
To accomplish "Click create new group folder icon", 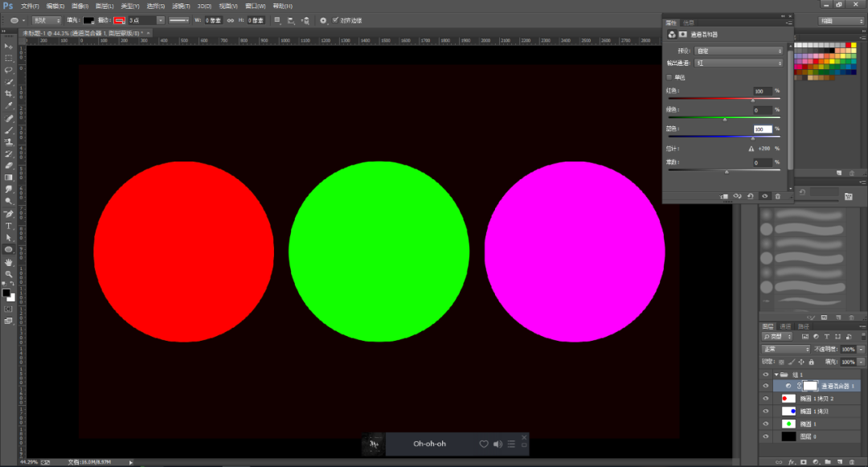I will (828, 462).
